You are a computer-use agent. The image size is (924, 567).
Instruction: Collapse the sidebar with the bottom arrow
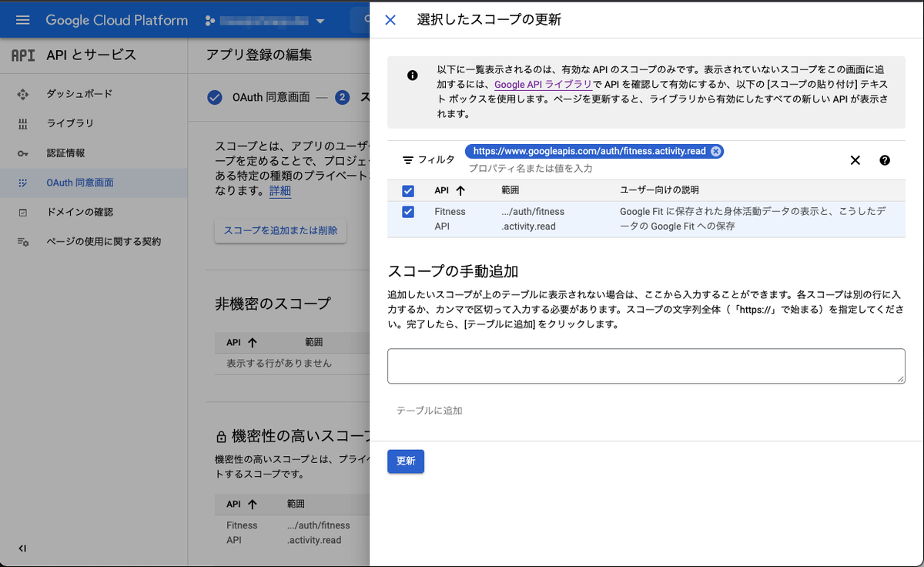click(22, 549)
